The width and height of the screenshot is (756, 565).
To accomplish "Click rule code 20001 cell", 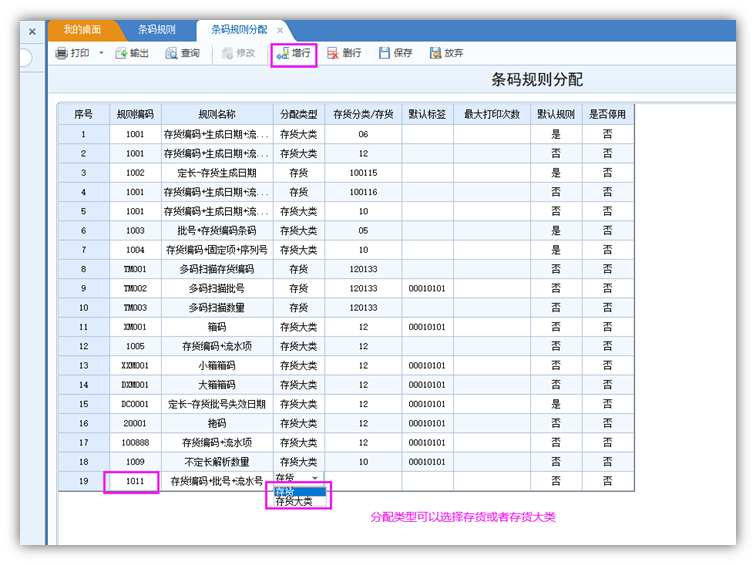I will click(135, 423).
